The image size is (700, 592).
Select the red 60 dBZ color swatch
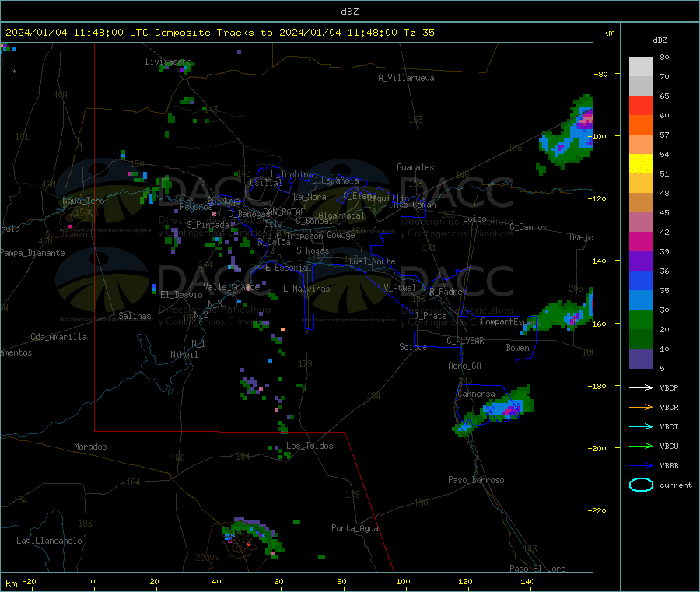point(641,105)
